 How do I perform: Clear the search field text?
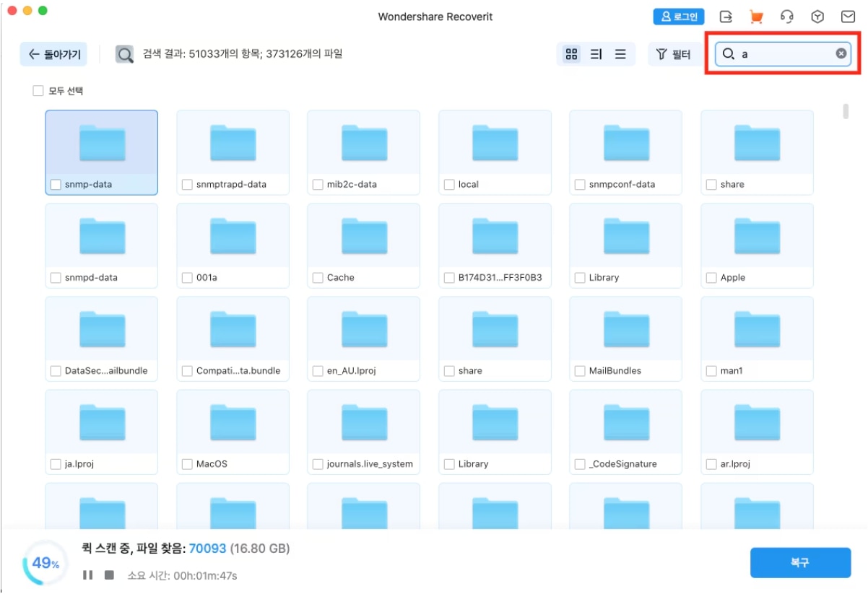[x=841, y=53]
